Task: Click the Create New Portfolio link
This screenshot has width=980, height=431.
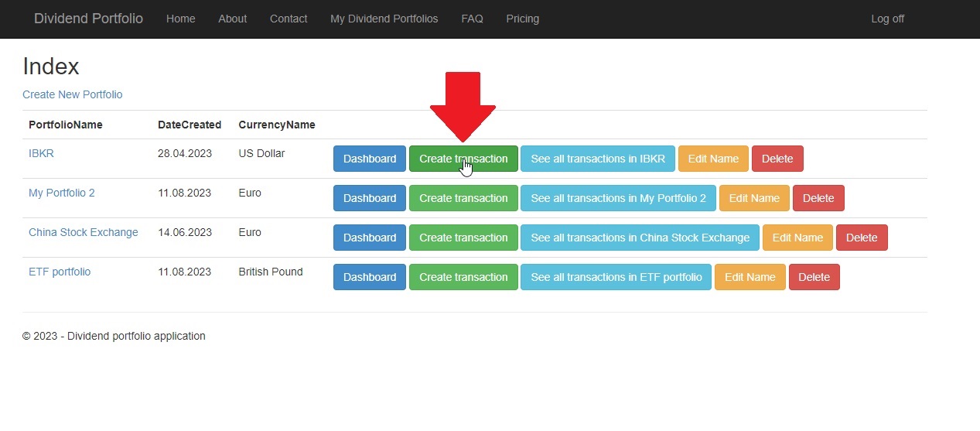Action: click(x=72, y=94)
